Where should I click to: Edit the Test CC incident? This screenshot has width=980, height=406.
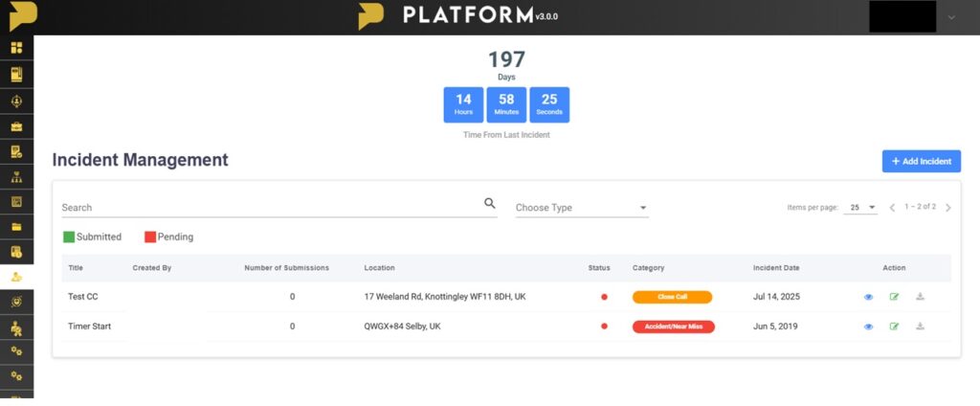[894, 297]
